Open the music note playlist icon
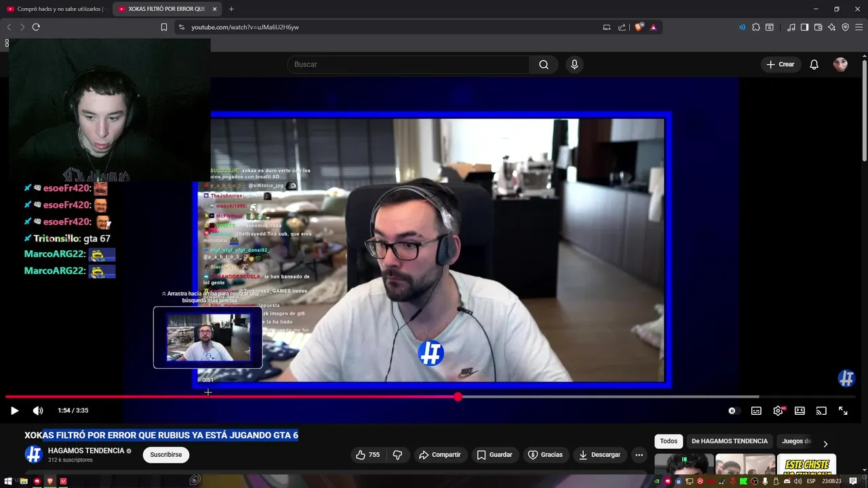 coord(791,27)
